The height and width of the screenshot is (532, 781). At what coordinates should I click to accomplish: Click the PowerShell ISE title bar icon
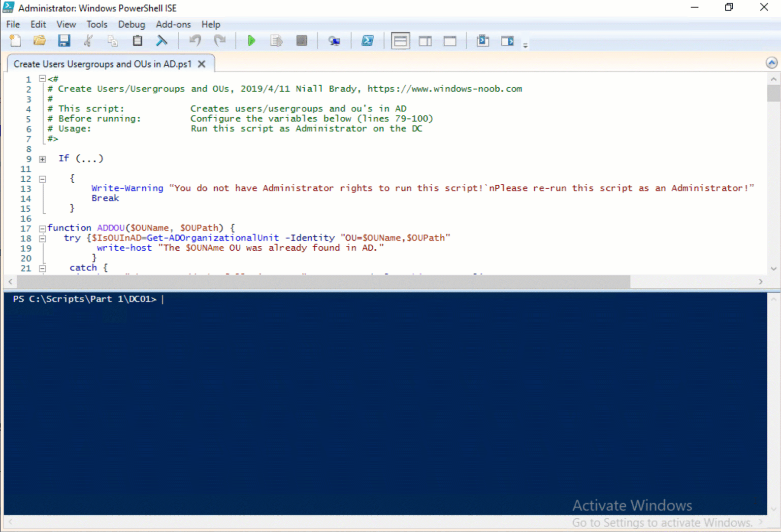click(x=8, y=7)
